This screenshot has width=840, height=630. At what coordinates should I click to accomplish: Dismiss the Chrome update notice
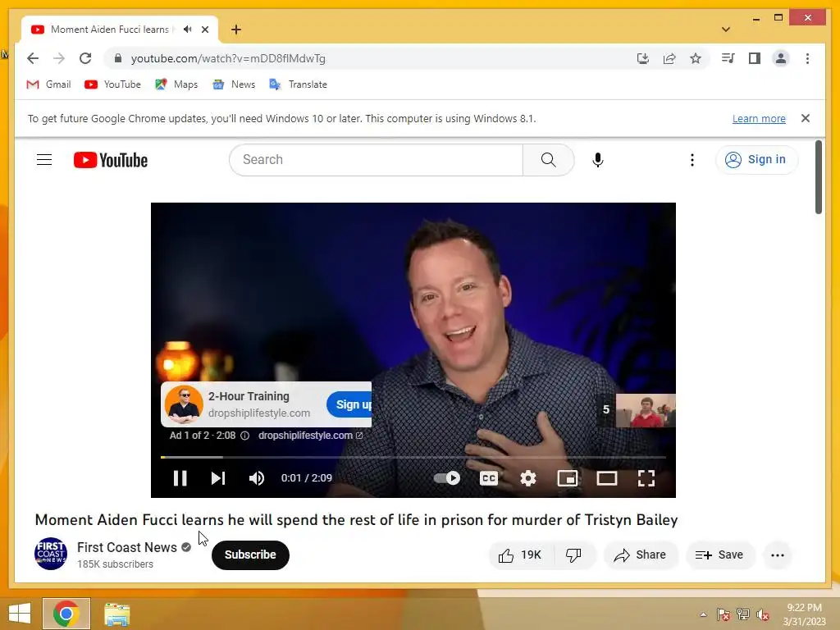point(806,118)
